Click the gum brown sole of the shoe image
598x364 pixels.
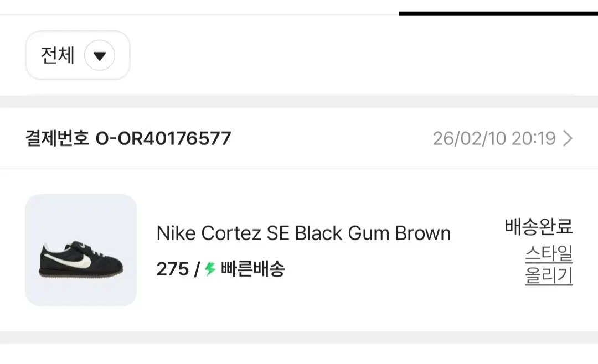(x=81, y=275)
